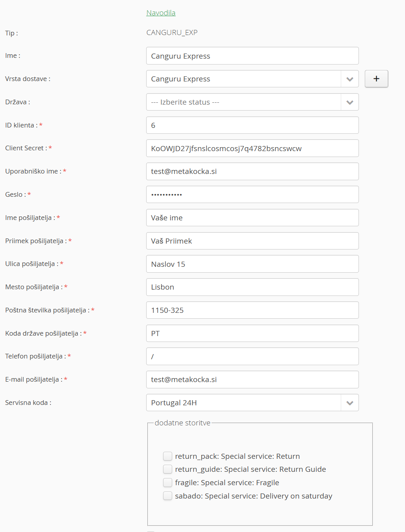The image size is (405, 532).
Task: Open the Navodila link
Action: 161,13
